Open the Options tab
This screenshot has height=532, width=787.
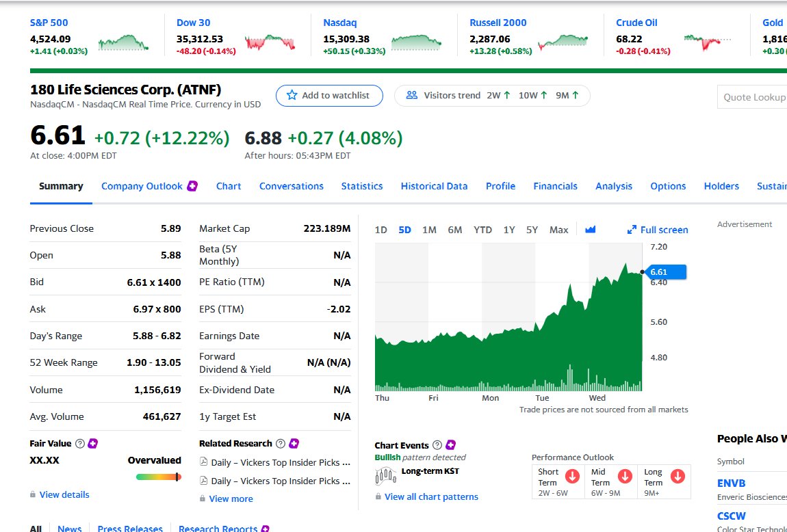pyautogui.click(x=668, y=186)
